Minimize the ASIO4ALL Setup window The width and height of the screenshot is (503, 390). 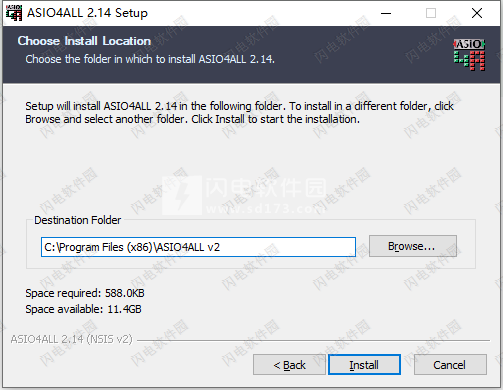(386, 13)
